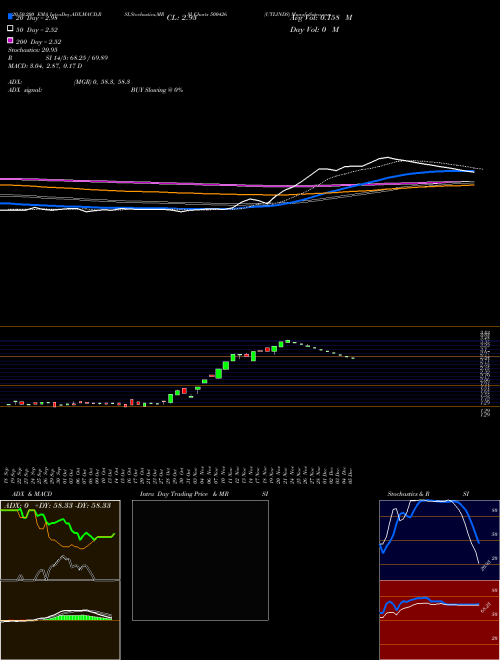This screenshot has height=660, width=500.
Task: Click the 'Day Vol: 0 M' label
Action: 314,30
